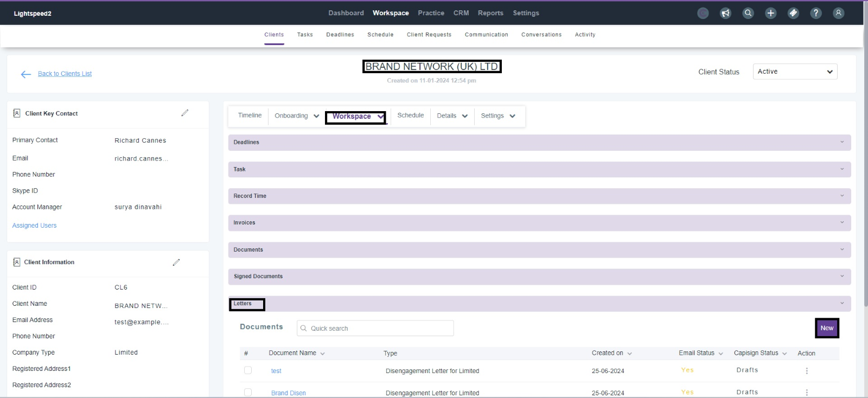Open action menu for test document row
The height and width of the screenshot is (398, 868).
coord(807,371)
